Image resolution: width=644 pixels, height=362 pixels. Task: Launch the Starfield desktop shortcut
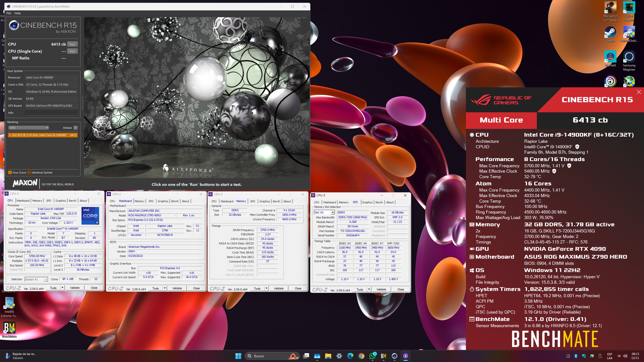coord(610,59)
